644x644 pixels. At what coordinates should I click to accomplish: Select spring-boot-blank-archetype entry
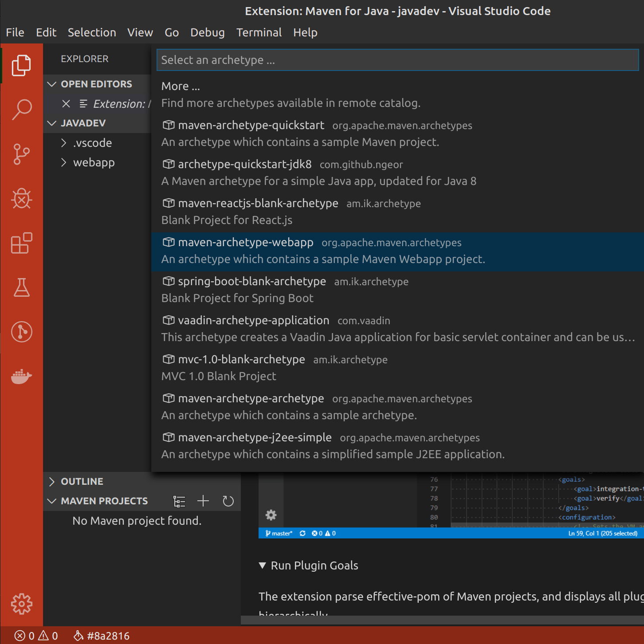(x=397, y=290)
